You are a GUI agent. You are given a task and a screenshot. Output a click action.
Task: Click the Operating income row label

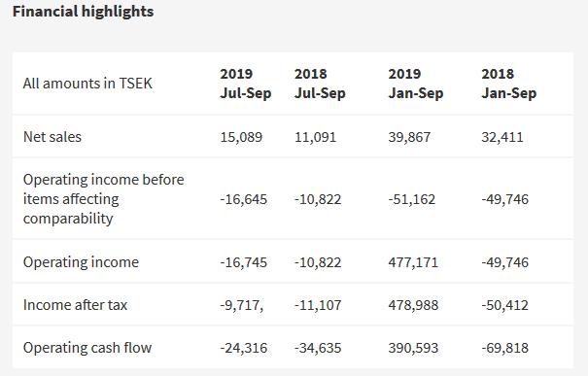point(81,262)
